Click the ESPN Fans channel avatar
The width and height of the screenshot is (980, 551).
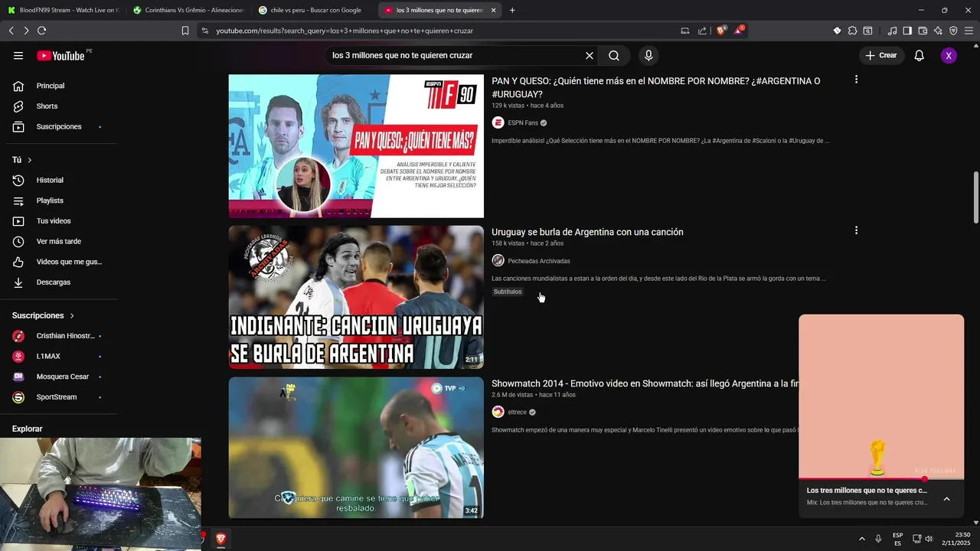(x=498, y=122)
